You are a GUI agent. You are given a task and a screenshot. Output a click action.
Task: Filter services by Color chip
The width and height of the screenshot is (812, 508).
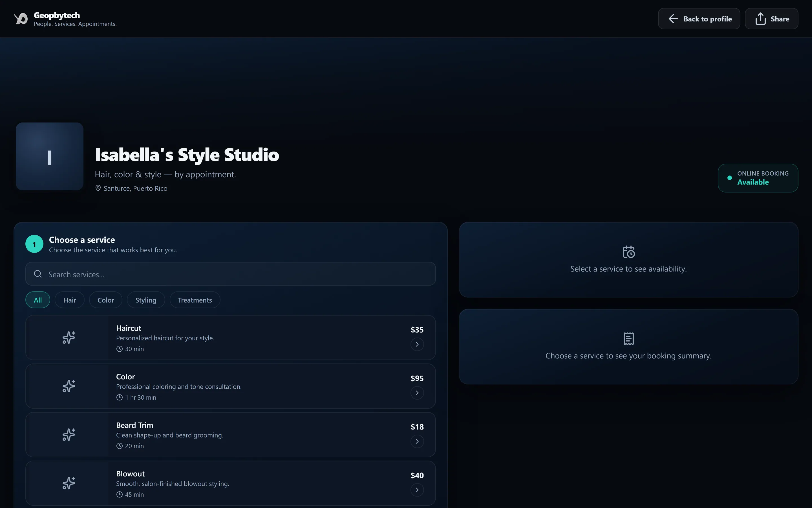coord(106,300)
